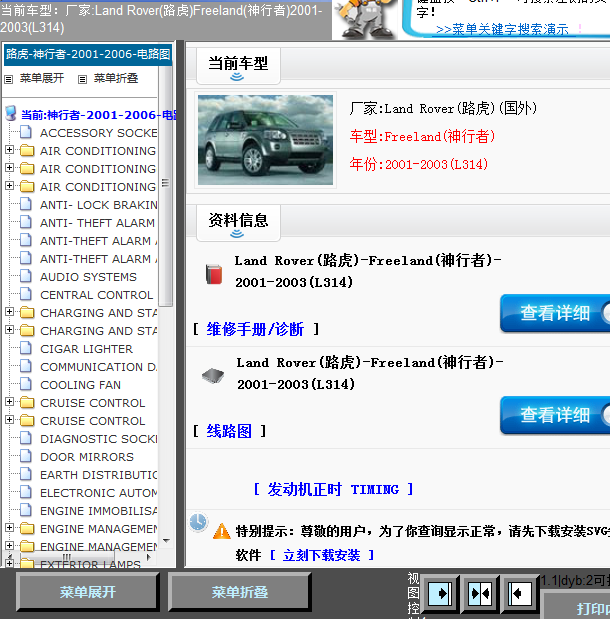Click 查看详细 button for 线路图
Image resolution: width=610 pixels, height=619 pixels.
(555, 415)
